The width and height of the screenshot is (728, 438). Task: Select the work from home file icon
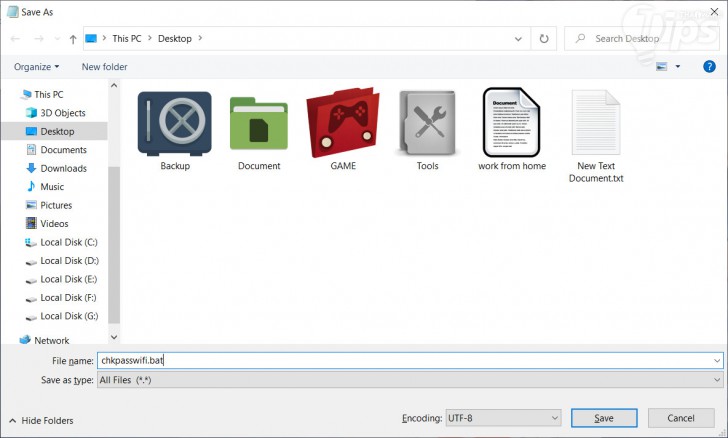[512, 122]
